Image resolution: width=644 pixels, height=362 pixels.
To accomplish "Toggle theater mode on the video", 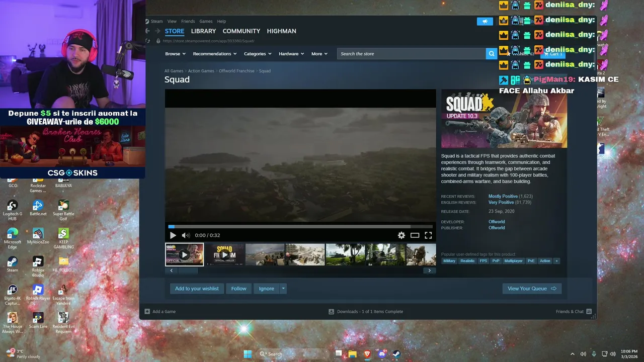I will tap(415, 235).
